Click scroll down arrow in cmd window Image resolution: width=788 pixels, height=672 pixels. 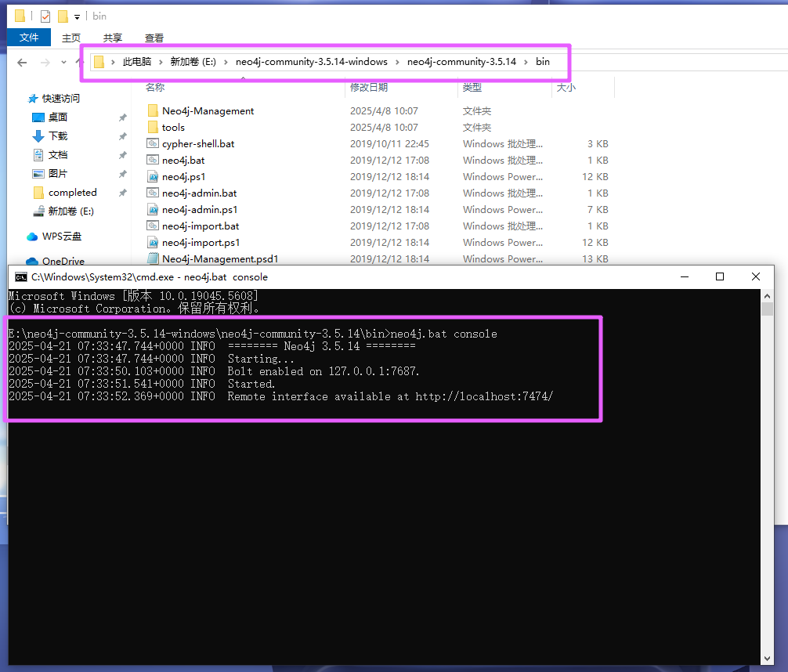coord(767,659)
